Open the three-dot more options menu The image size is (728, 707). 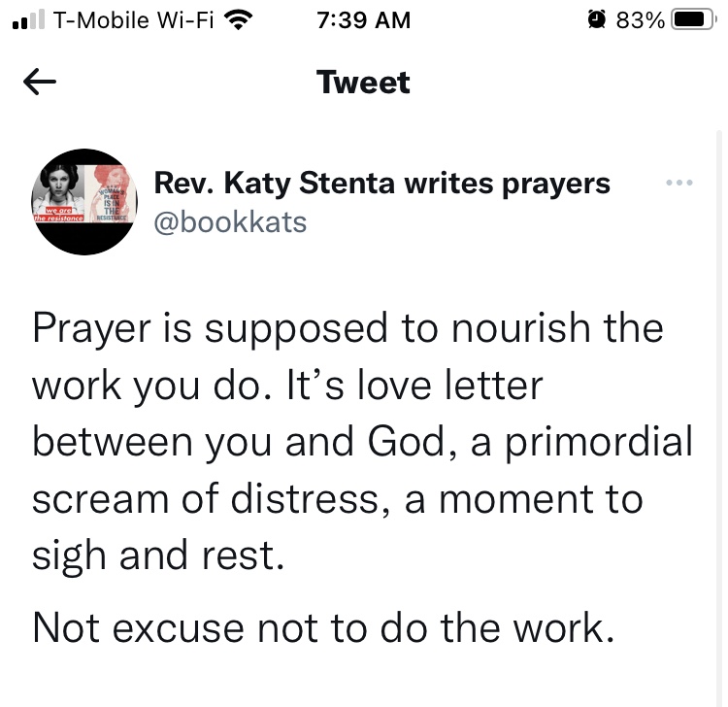click(678, 183)
